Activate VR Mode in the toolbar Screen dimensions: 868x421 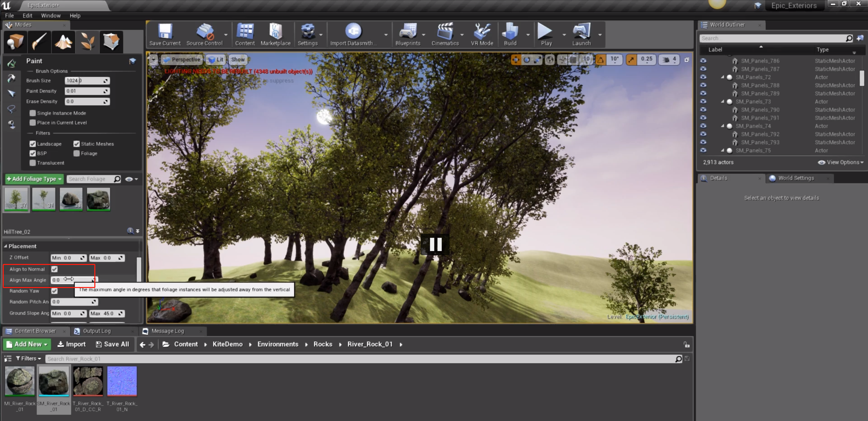click(x=482, y=35)
